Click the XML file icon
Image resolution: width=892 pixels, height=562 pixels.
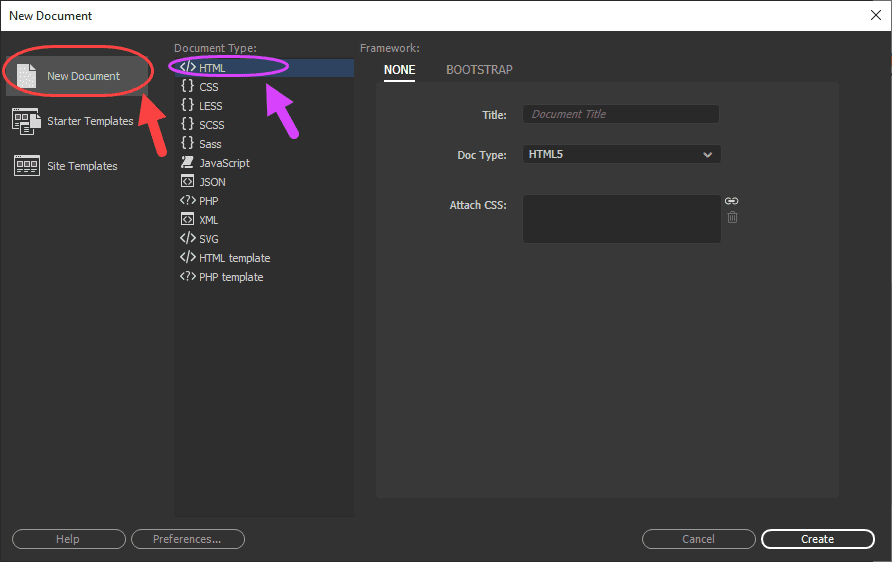(187, 219)
